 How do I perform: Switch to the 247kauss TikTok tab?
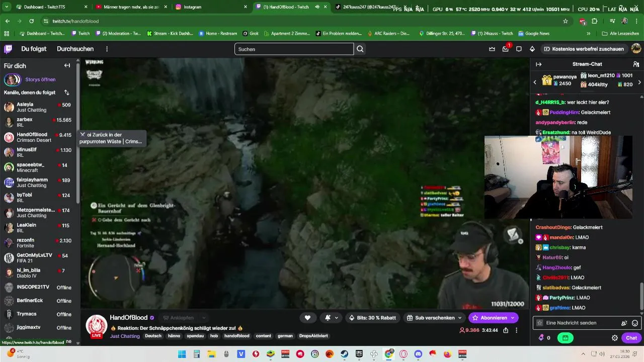click(x=370, y=7)
